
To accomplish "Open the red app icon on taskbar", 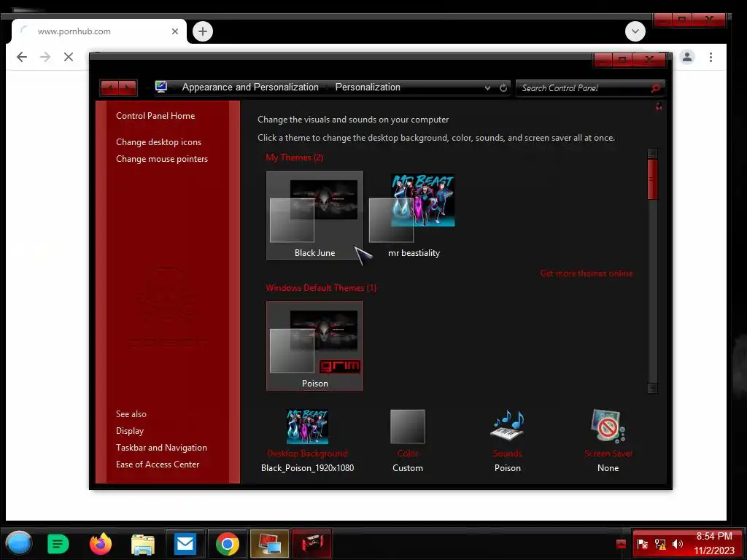I will 311,543.
